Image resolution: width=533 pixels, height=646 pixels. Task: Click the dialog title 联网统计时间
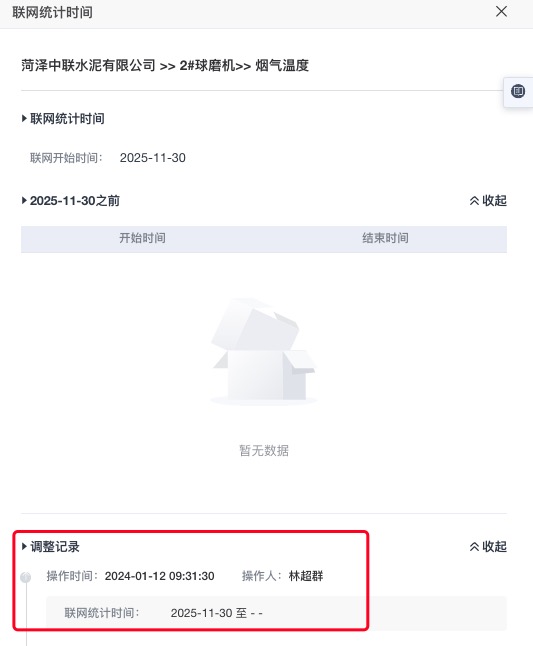click(52, 12)
